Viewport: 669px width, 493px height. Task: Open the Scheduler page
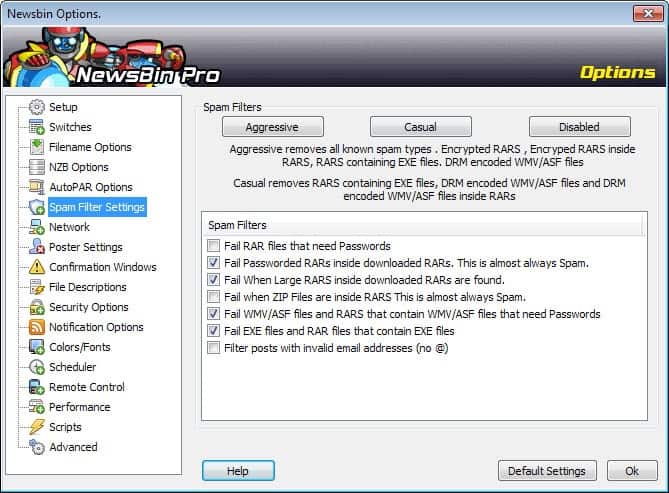click(x=72, y=367)
